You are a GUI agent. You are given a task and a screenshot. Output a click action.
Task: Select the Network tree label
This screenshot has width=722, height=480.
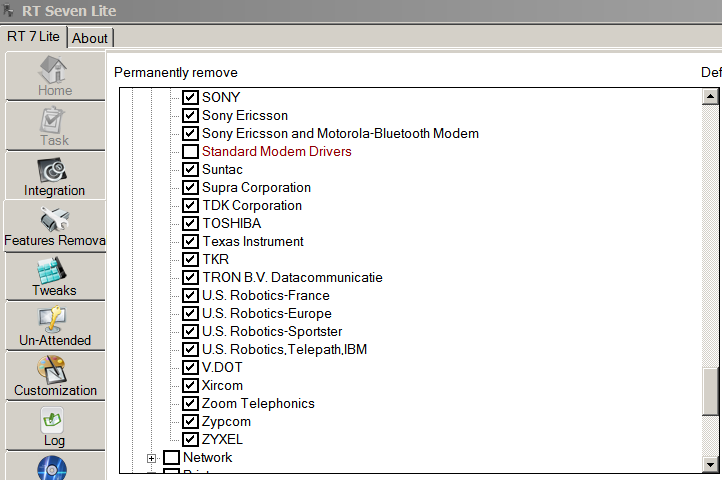[x=208, y=457]
